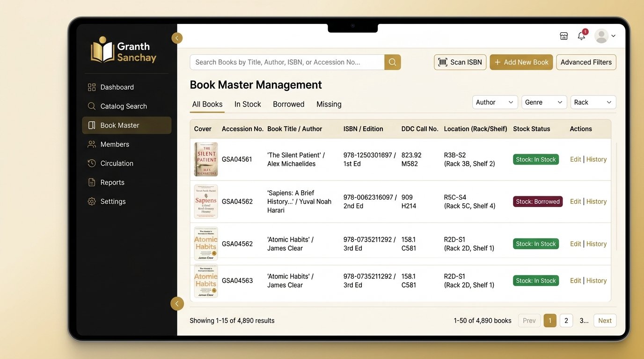Switch to the In Stock tab
The width and height of the screenshot is (644, 359).
[248, 104]
